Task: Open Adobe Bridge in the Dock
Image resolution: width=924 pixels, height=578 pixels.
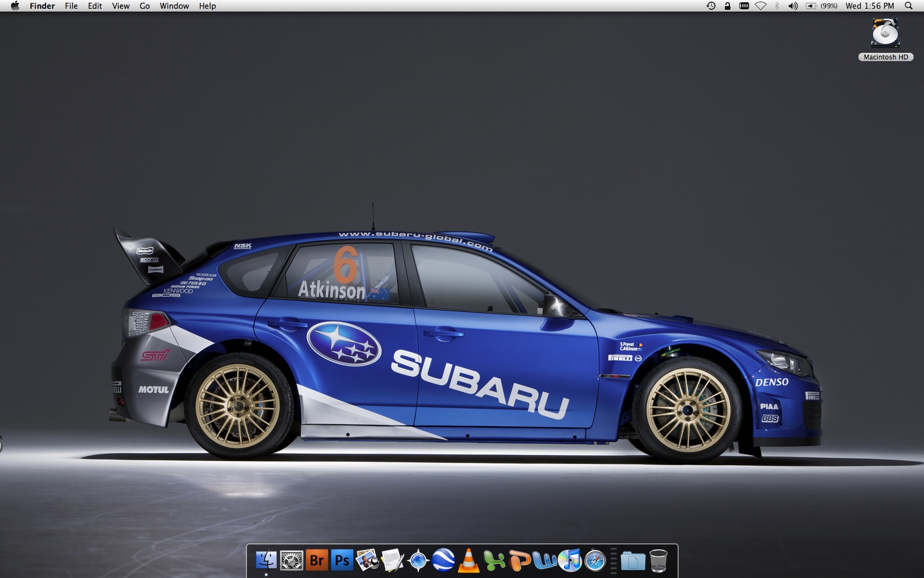Action: click(317, 560)
